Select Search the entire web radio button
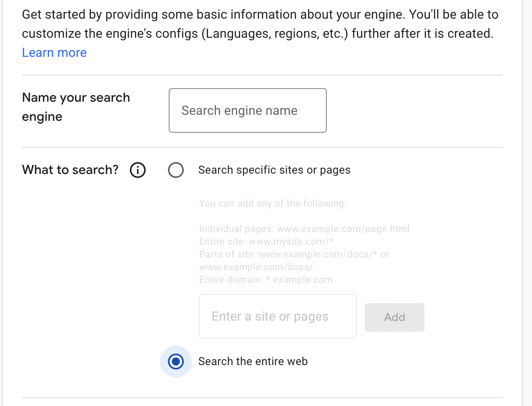Viewport: 532px width, 406px height. coord(175,362)
